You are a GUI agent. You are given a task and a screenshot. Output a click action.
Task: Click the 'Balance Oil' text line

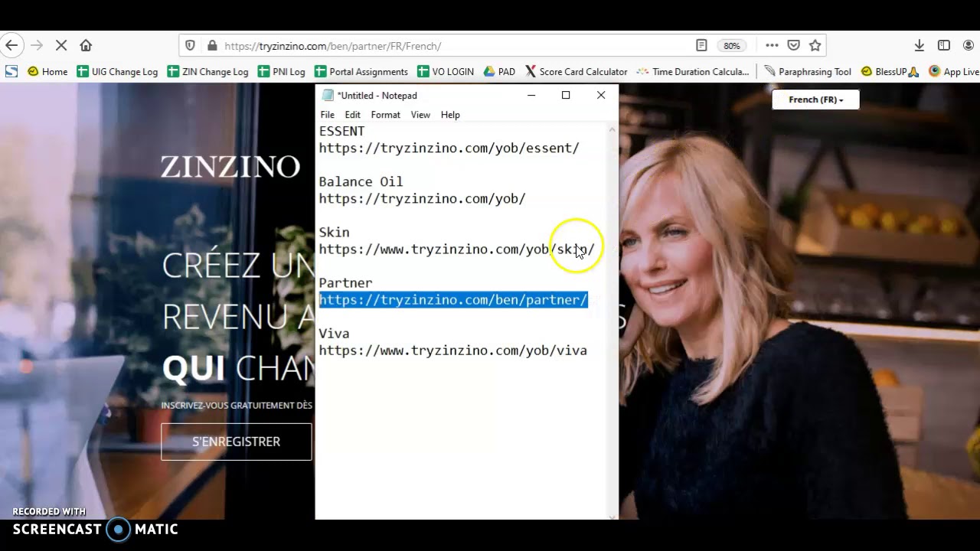pos(361,181)
